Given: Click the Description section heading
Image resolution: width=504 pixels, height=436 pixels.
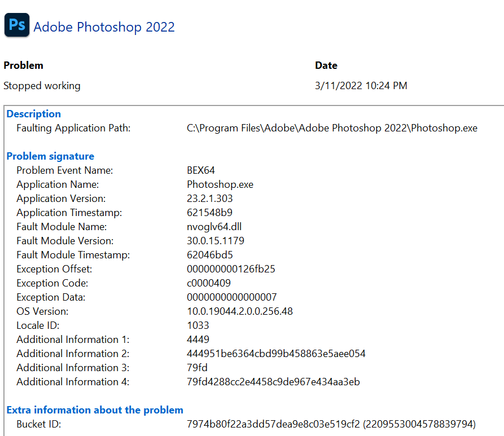Looking at the screenshot, I should point(33,114).
